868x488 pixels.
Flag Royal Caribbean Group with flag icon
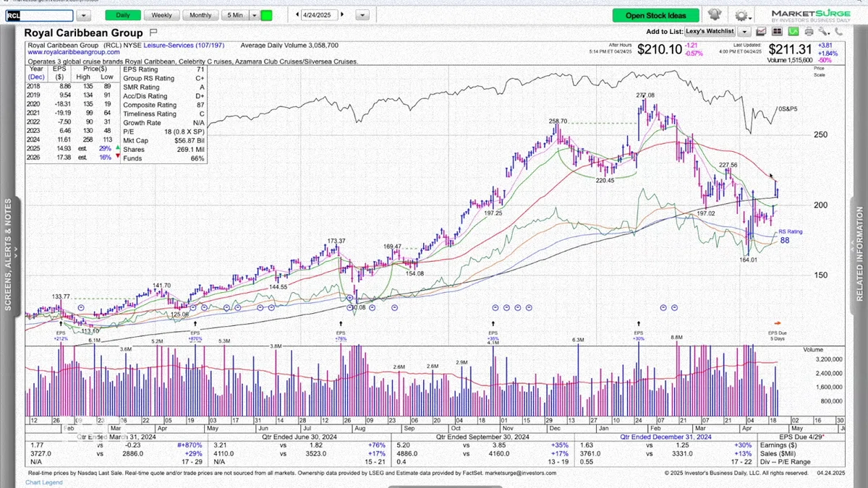click(153, 33)
